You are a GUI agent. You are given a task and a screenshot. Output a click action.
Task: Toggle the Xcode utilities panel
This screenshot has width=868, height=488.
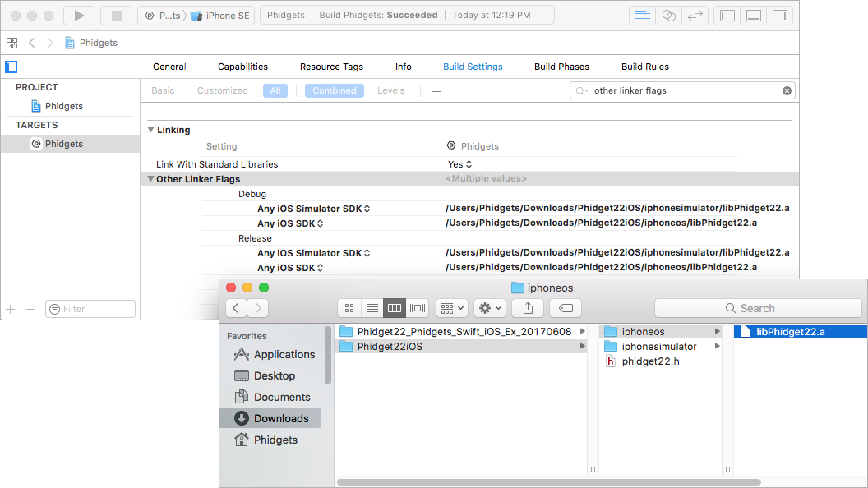pos(780,16)
